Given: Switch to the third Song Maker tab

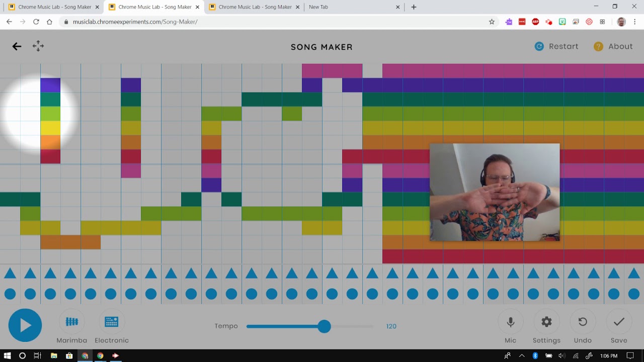Looking at the screenshot, I should (255, 7).
